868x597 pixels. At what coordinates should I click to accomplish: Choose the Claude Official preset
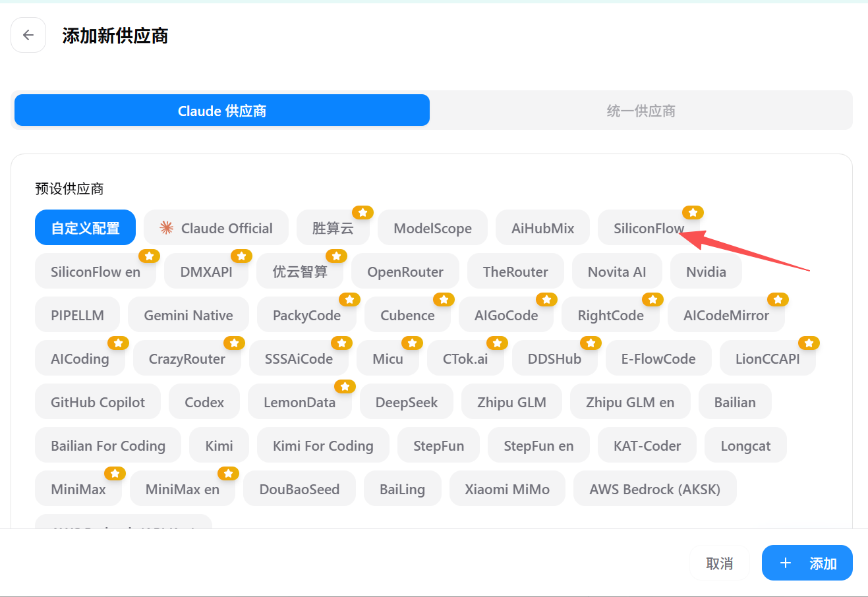tap(216, 228)
